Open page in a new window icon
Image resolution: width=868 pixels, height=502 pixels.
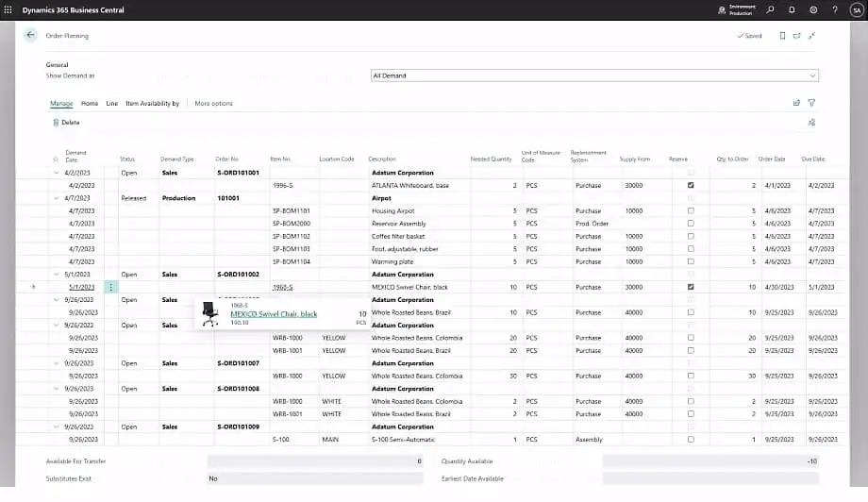click(x=796, y=36)
